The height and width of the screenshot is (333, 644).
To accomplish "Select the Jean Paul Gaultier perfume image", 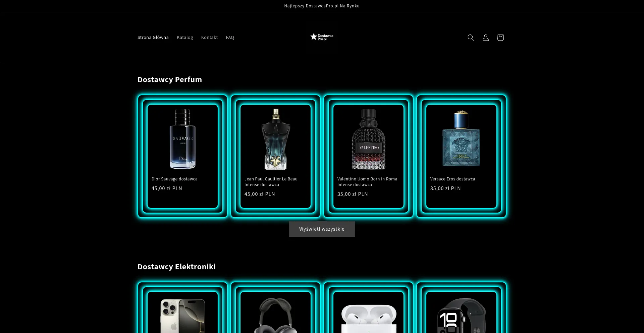I will pos(275,139).
